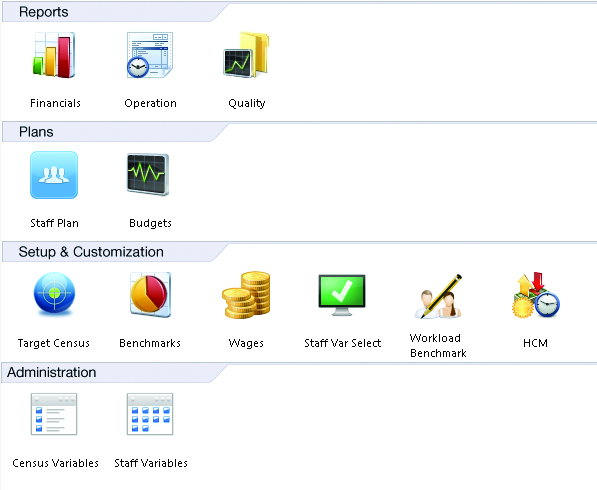Click the Administration section header
Image resolution: width=597 pixels, height=490 pixels.
pos(51,372)
